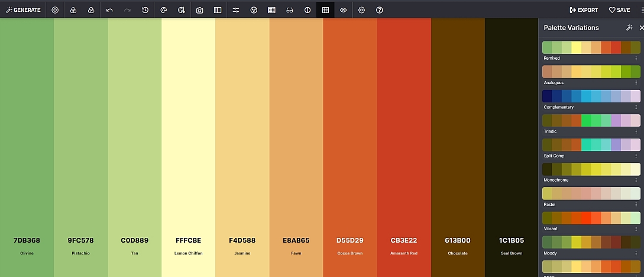644x277 pixels.
Task: Save the palette with heart button
Action: pyautogui.click(x=619, y=10)
